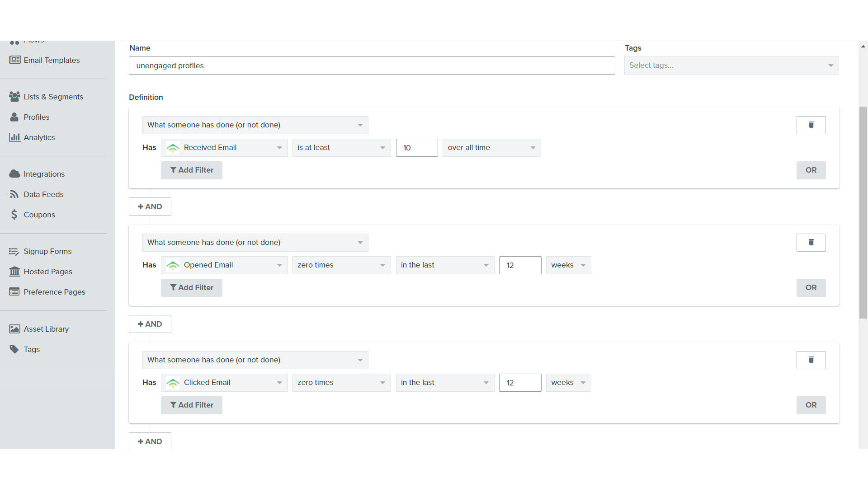Open the 'over all time' timeframe dropdown
The height and width of the screenshot is (488, 868).
[x=492, y=148]
